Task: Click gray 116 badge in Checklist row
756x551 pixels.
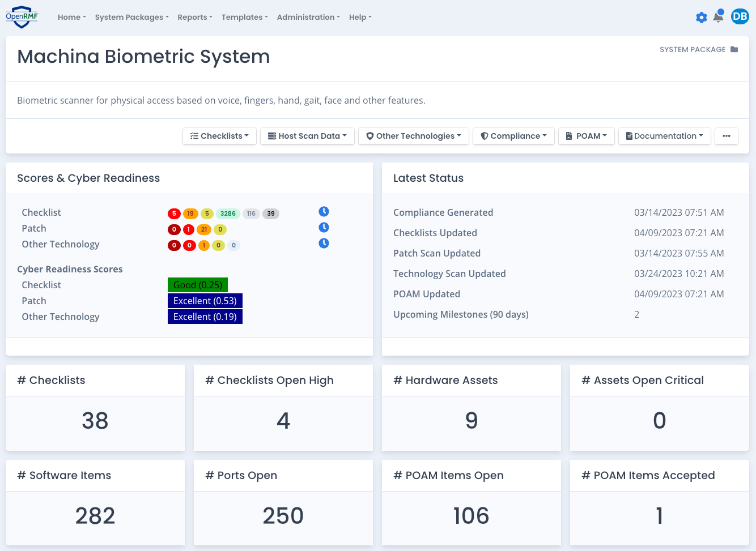Action: pos(251,213)
